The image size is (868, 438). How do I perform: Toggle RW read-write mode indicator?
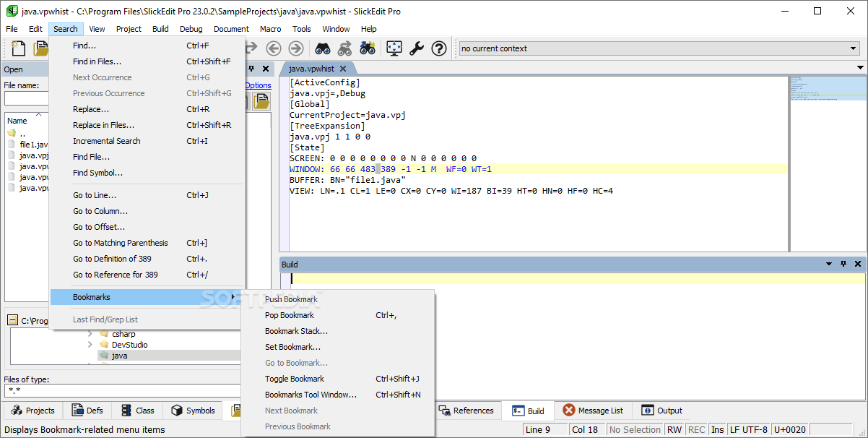click(674, 429)
